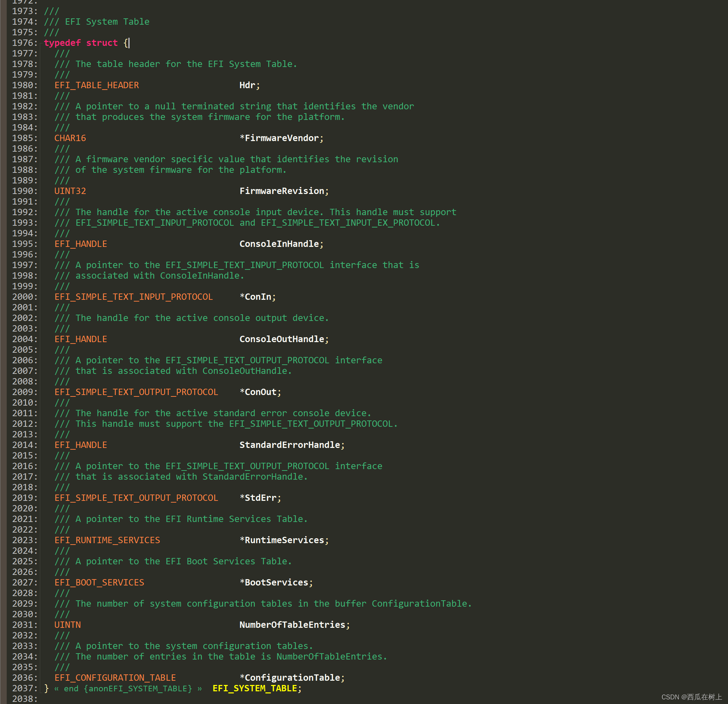Select the 'ConsoleInHandle' field name
The image size is (728, 704).
279,244
